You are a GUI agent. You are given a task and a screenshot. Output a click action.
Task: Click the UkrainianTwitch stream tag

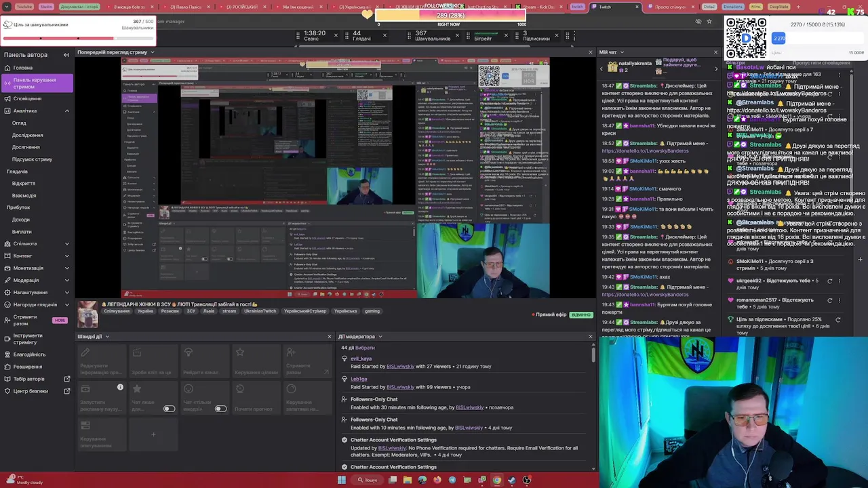tap(260, 311)
